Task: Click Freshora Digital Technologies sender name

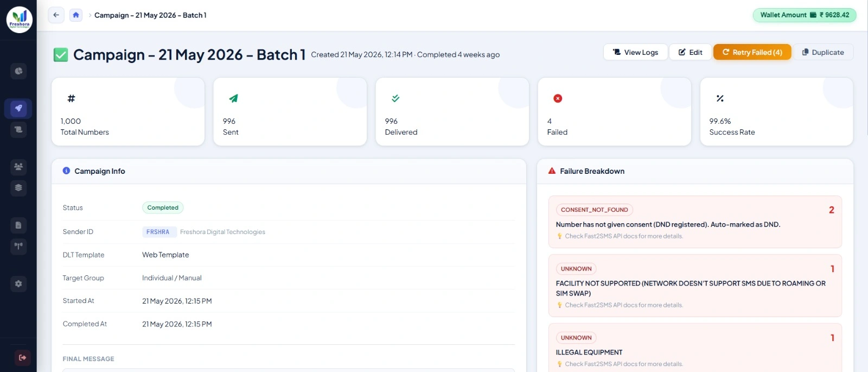Action: point(222,232)
